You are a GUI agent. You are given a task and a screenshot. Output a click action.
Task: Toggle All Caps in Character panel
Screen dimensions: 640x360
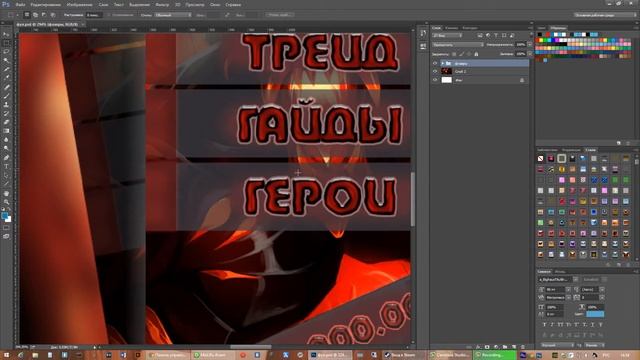point(560,324)
